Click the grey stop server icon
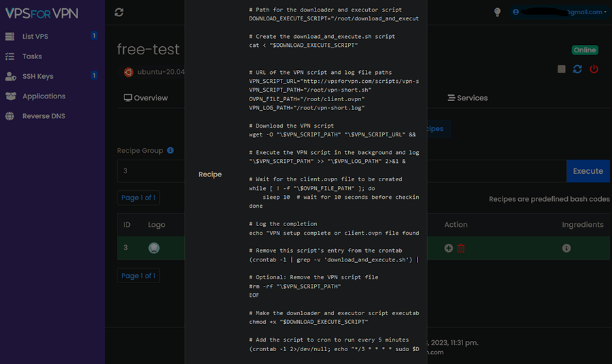Viewport: 612px width, 364px height. pyautogui.click(x=561, y=69)
